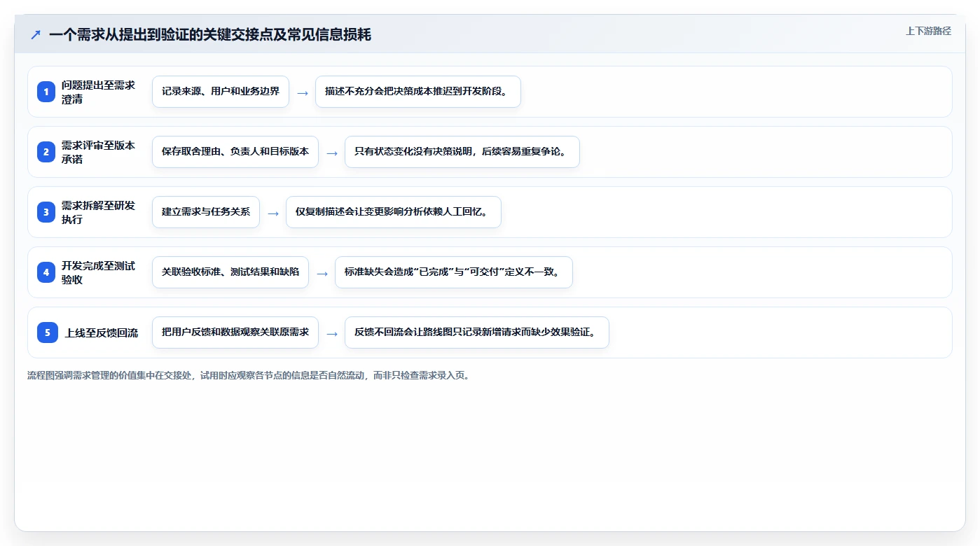
Task: Click the box 记录来源、用户和业务边界
Action: [221, 92]
